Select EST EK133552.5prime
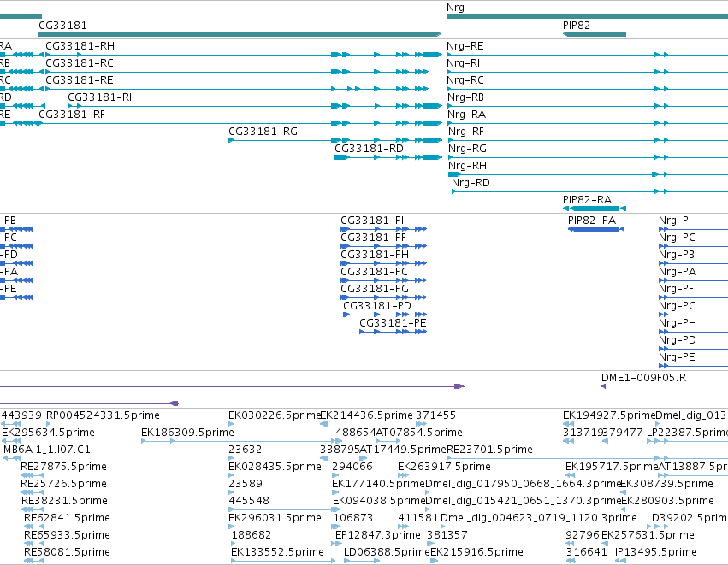The image size is (728, 565). 278,552
